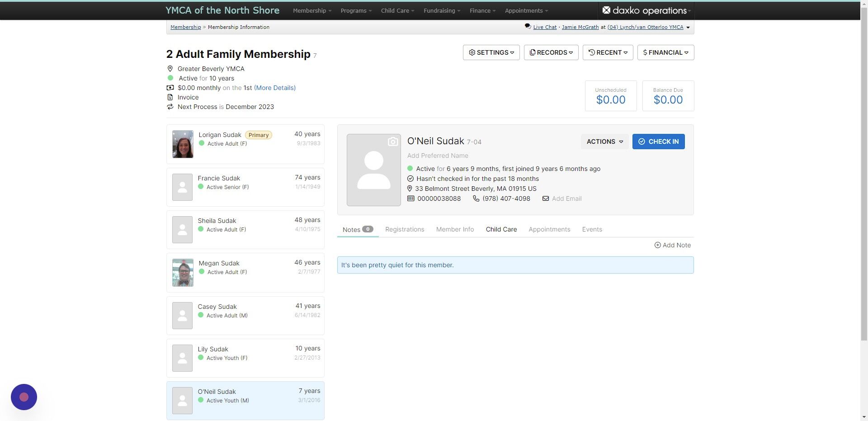The height and width of the screenshot is (421, 868).
Task: Click the map pin icon beside the Belmont Street address
Action: (x=410, y=189)
